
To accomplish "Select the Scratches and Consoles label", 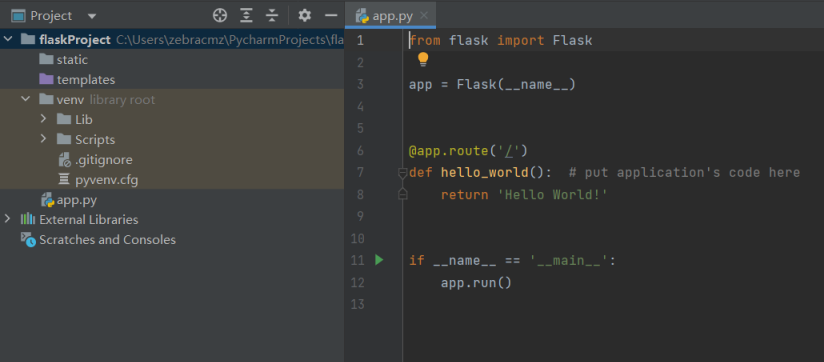I will click(x=108, y=240).
